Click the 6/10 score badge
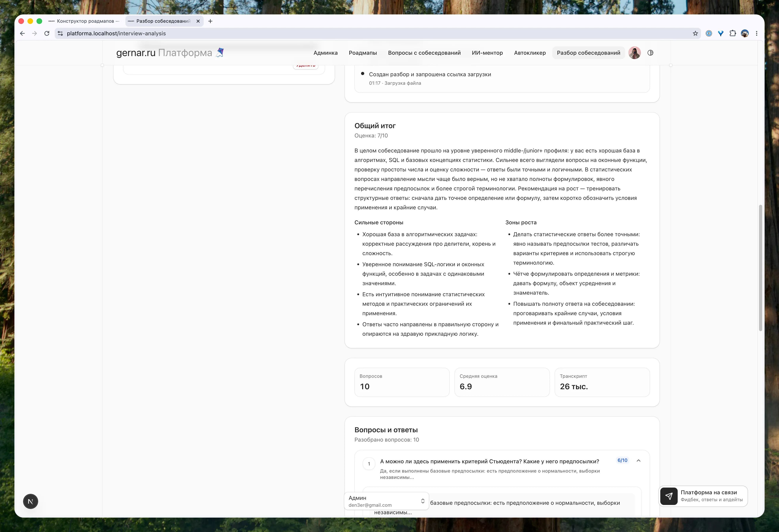The image size is (779, 532). [622, 461]
